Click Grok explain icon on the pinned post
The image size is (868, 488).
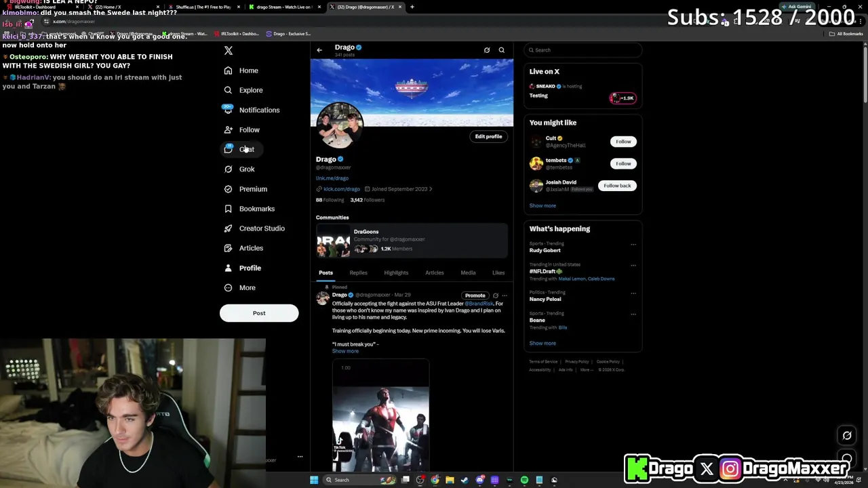[x=496, y=296]
